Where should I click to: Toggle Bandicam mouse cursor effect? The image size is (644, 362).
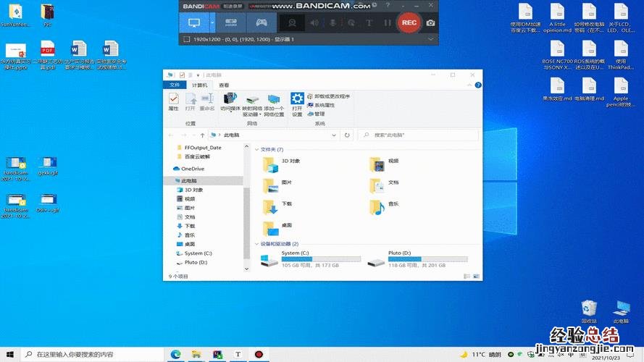[x=351, y=23]
